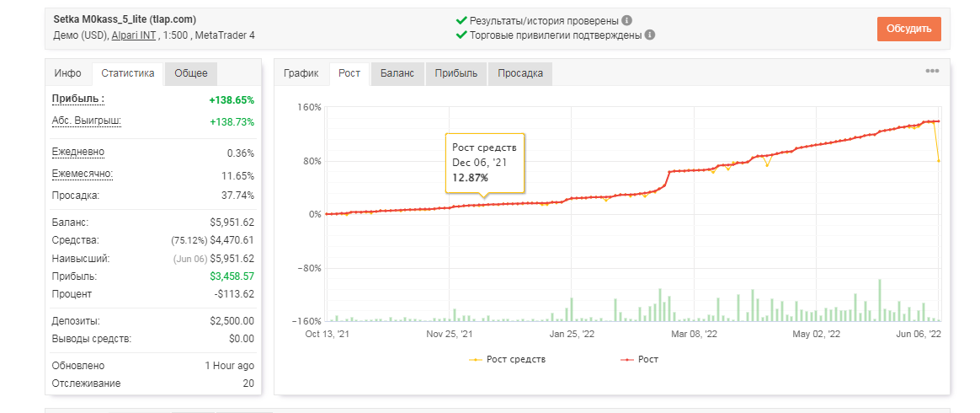
Task: Click the $2,500.00 deposits value
Action: [232, 321]
